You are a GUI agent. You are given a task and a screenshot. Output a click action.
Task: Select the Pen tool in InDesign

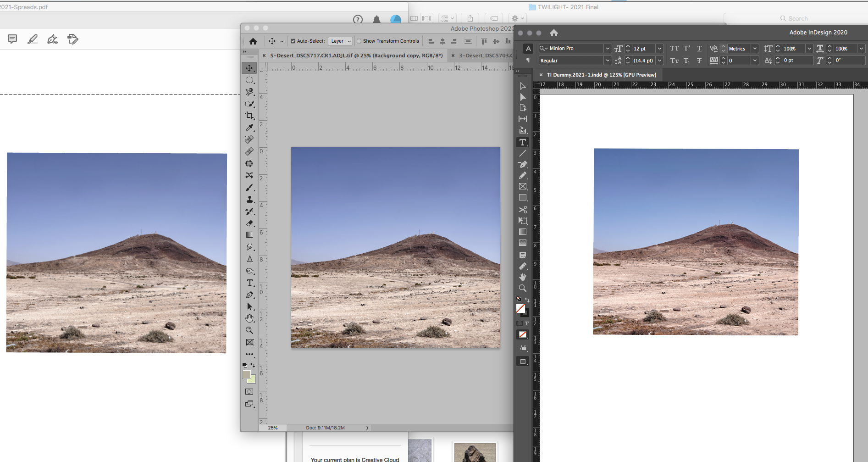pos(523,165)
